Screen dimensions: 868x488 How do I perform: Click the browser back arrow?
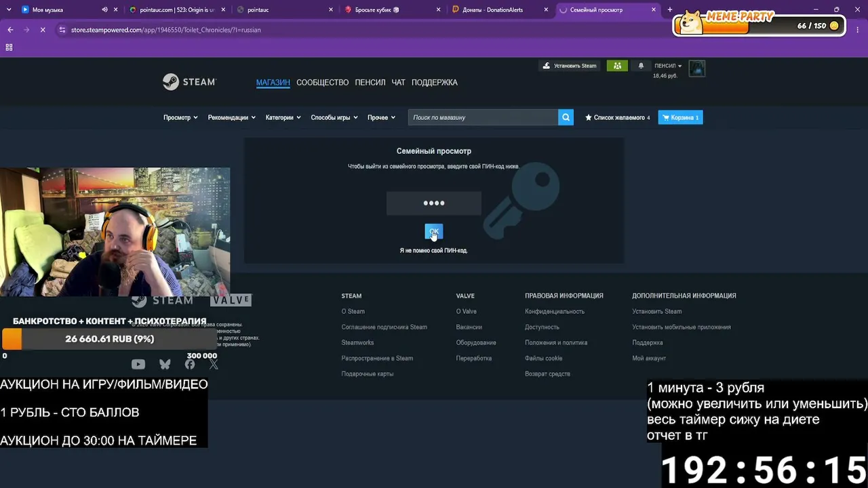[10, 30]
